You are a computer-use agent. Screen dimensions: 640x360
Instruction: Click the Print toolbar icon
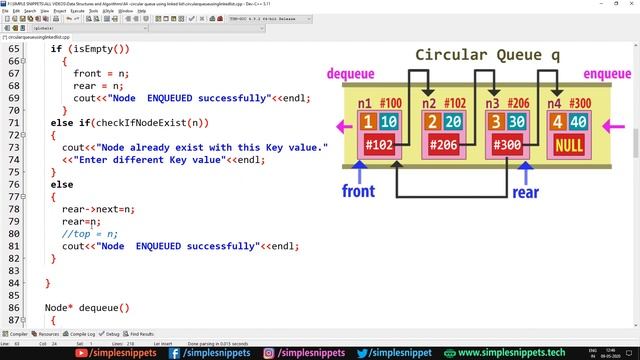click(x=56, y=19)
